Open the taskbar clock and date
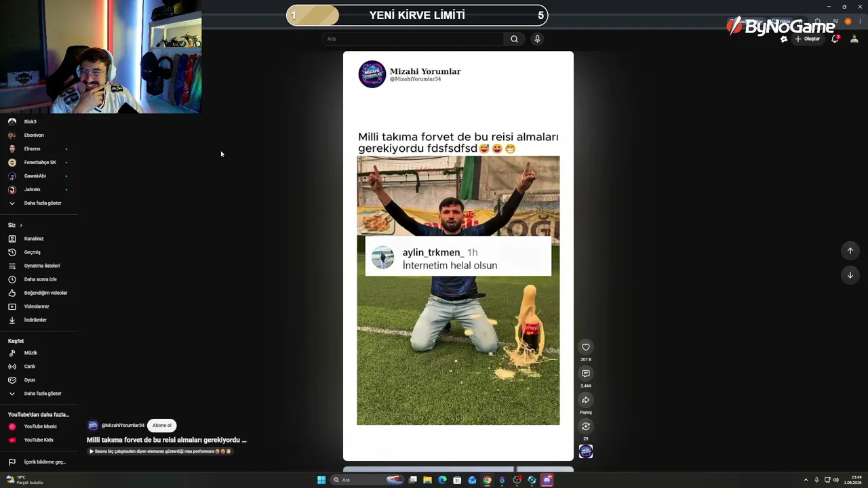This screenshot has width=868, height=488. coord(853,480)
